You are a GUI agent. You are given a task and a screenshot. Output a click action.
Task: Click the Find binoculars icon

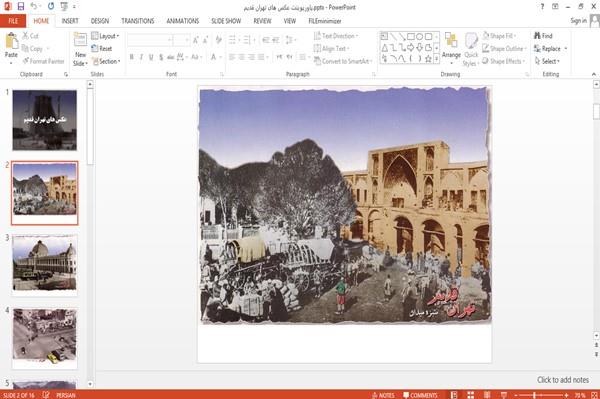point(537,36)
